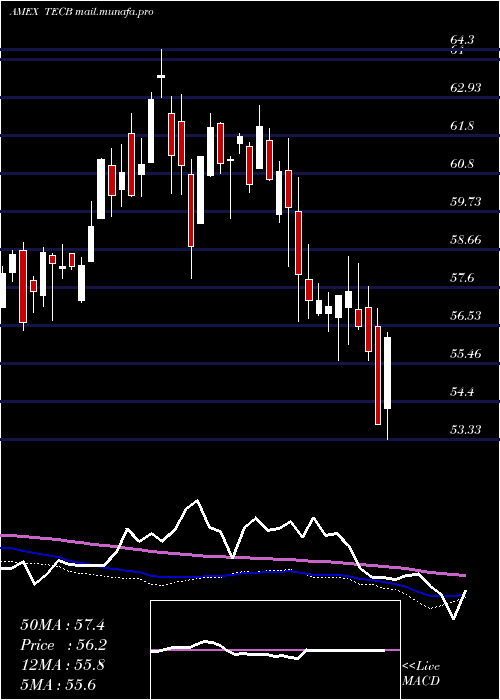
Task: Click the MACD inset chart panel
Action: pos(275,650)
